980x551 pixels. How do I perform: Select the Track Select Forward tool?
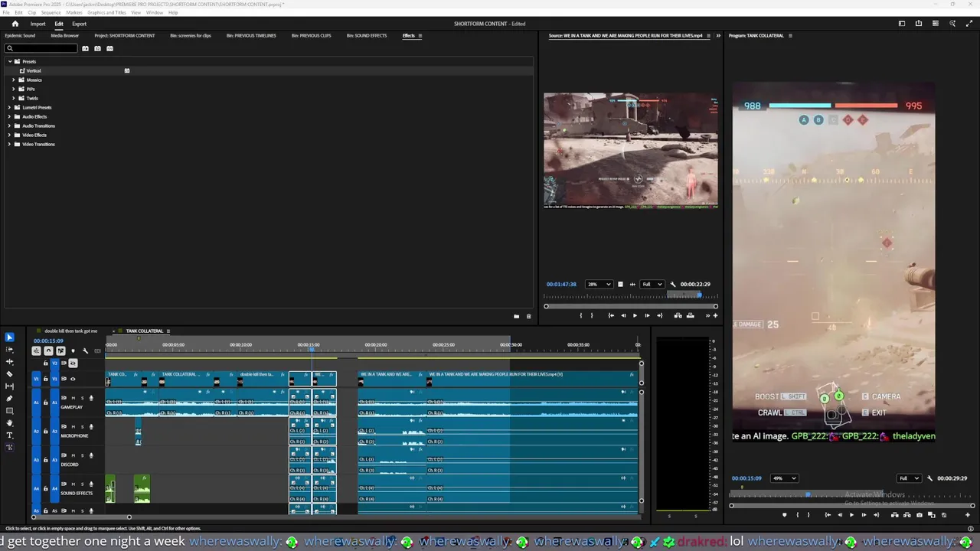pos(9,350)
